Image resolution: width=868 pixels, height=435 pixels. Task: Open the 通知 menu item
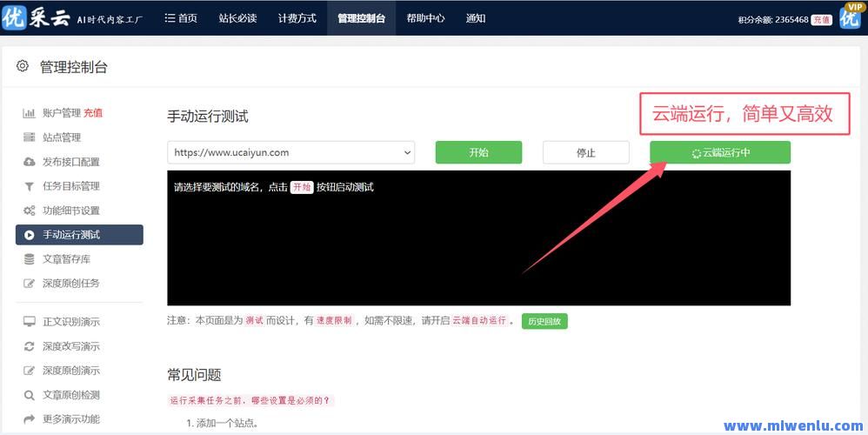coord(476,18)
